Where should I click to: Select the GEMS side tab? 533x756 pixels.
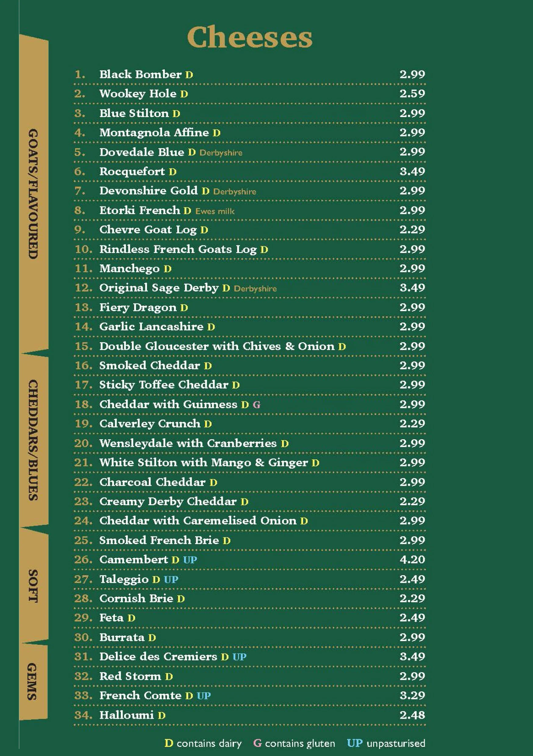coord(33,682)
